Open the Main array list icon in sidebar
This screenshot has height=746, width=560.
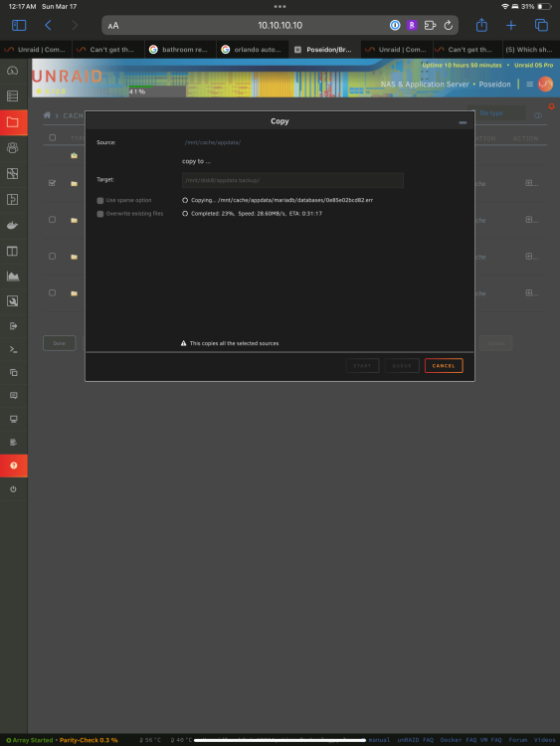tap(13, 96)
